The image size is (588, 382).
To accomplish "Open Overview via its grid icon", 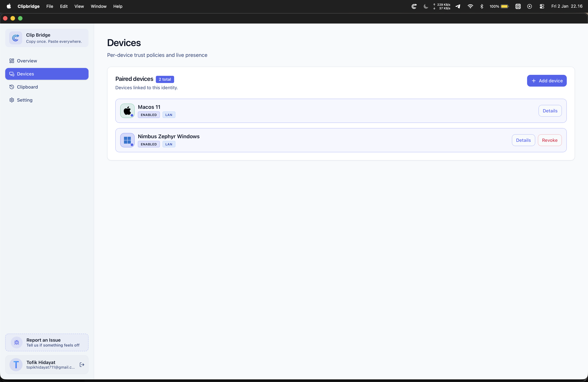I will [12, 61].
